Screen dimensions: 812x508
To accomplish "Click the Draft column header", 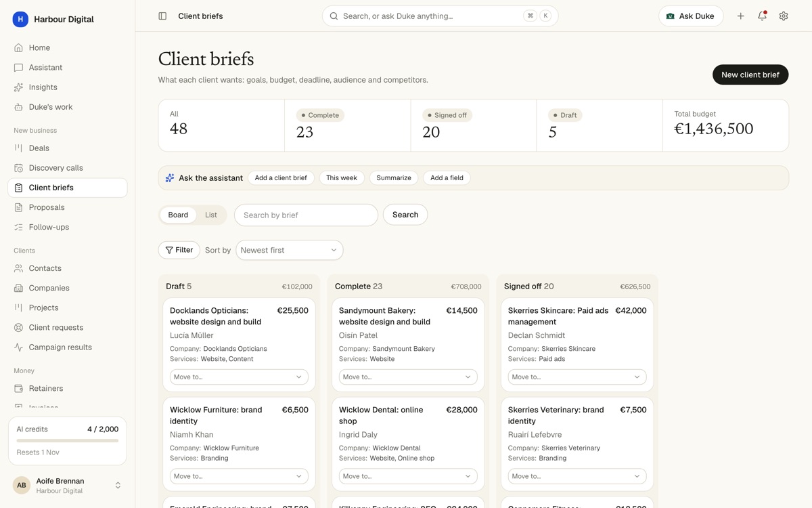I will (x=239, y=287).
